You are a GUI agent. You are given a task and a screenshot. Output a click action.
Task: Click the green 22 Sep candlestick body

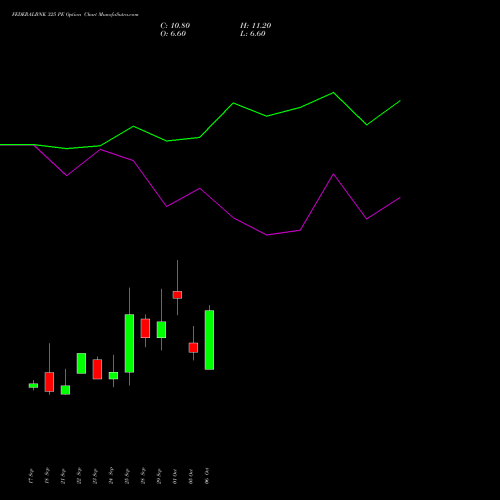click(81, 363)
